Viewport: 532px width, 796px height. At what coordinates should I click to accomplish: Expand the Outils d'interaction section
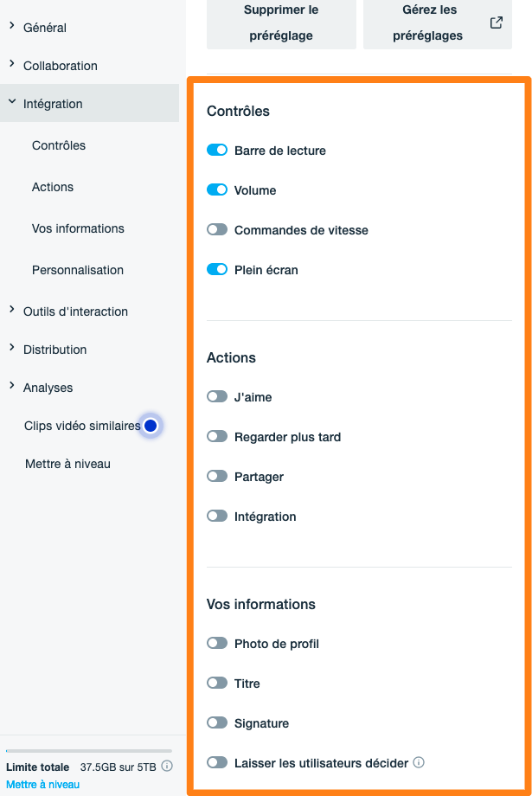(11, 309)
